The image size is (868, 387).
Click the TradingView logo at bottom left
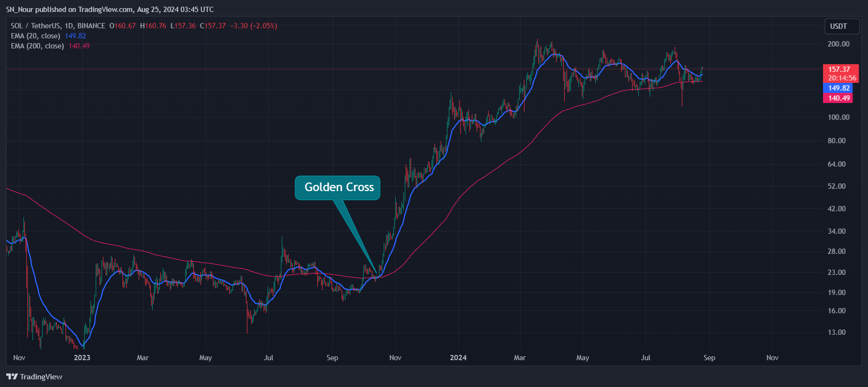coord(34,377)
